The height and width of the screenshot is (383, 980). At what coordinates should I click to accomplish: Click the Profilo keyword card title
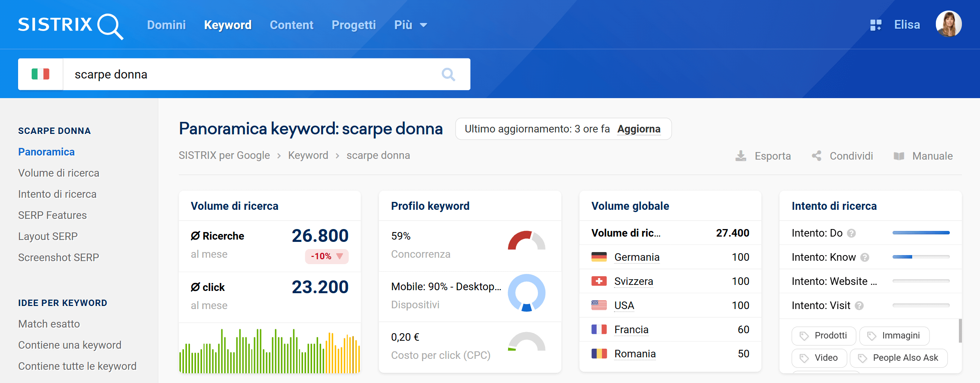coord(430,206)
